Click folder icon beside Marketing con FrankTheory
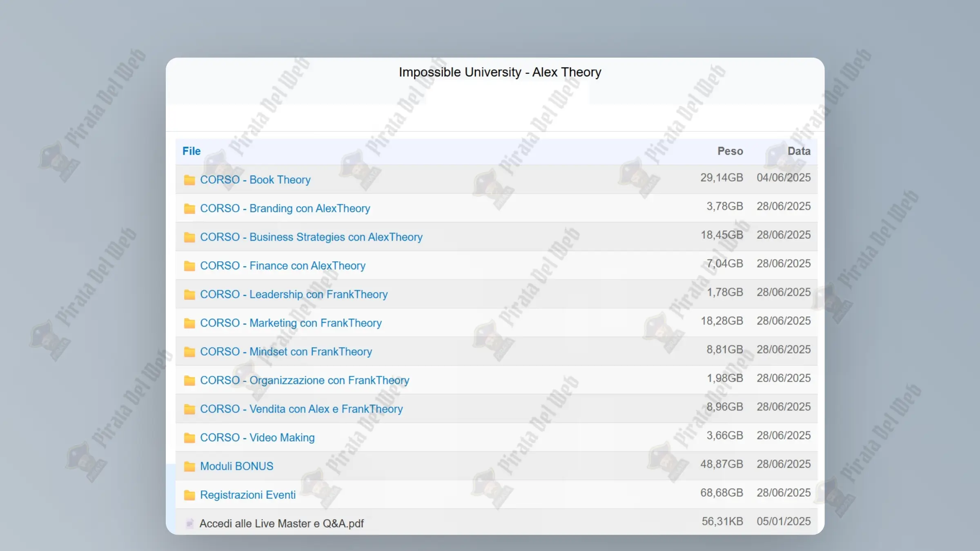The height and width of the screenshot is (551, 980). pyautogui.click(x=189, y=323)
